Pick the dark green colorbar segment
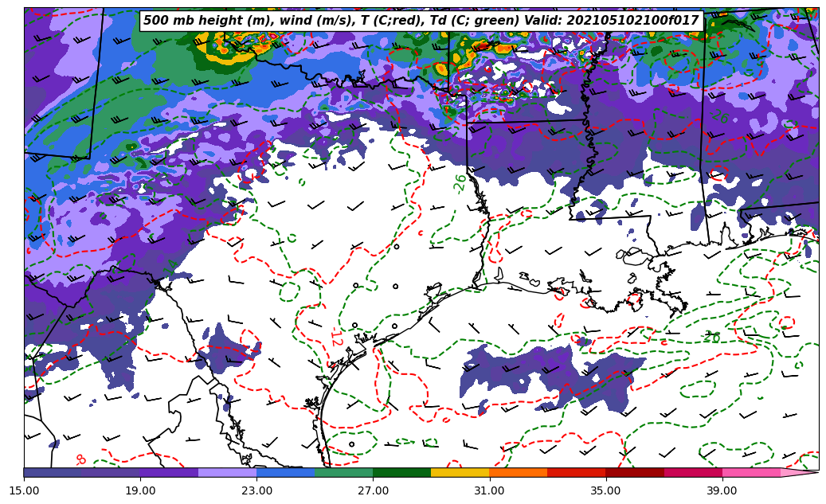The width and height of the screenshot is (826, 504). (x=402, y=472)
